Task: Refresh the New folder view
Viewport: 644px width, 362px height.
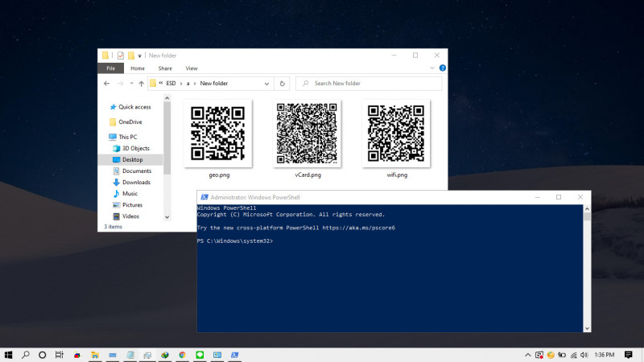Action: tap(283, 84)
